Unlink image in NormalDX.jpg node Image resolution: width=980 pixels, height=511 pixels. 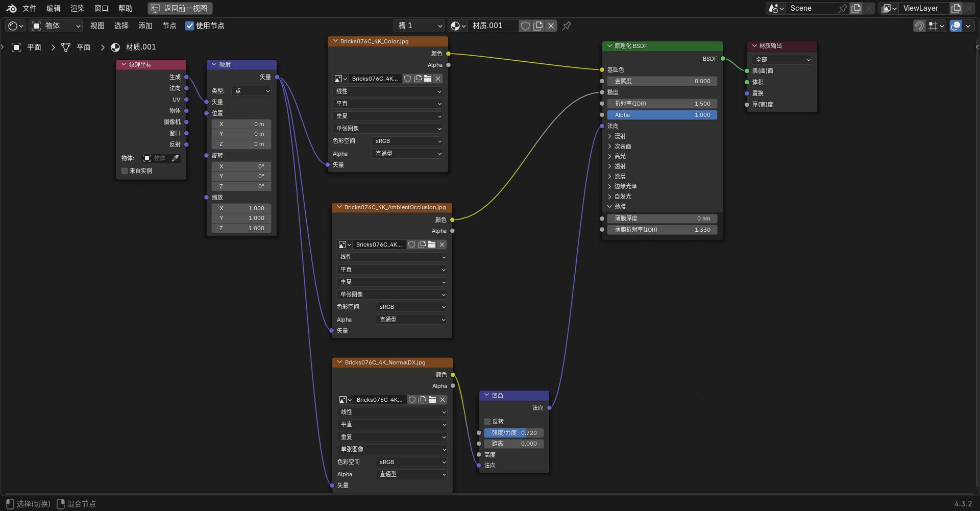coord(443,400)
